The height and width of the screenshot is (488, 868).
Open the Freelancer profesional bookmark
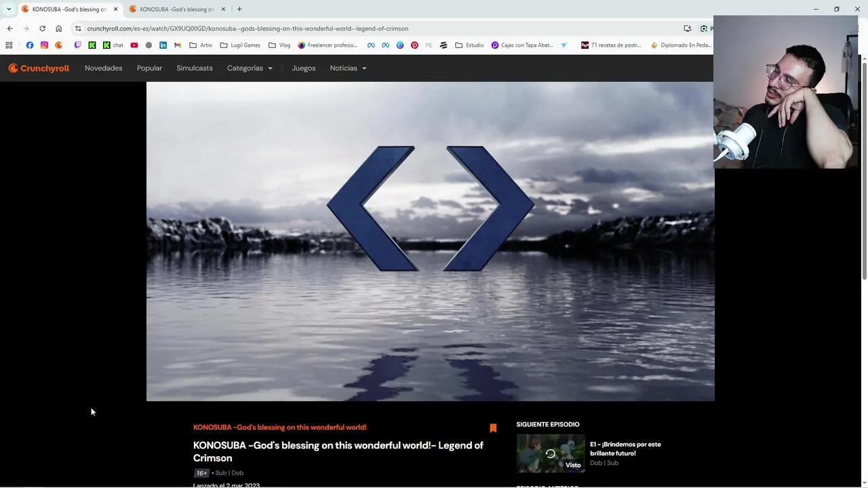(x=328, y=45)
